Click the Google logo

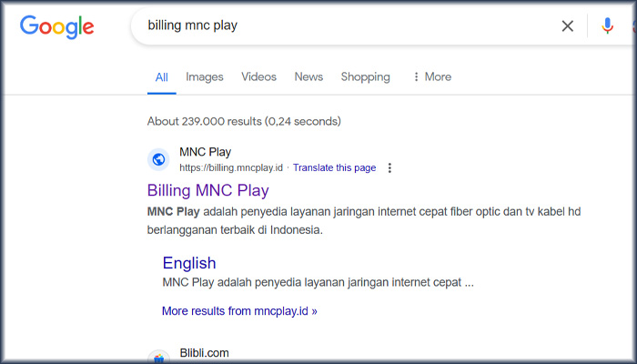coord(56,26)
